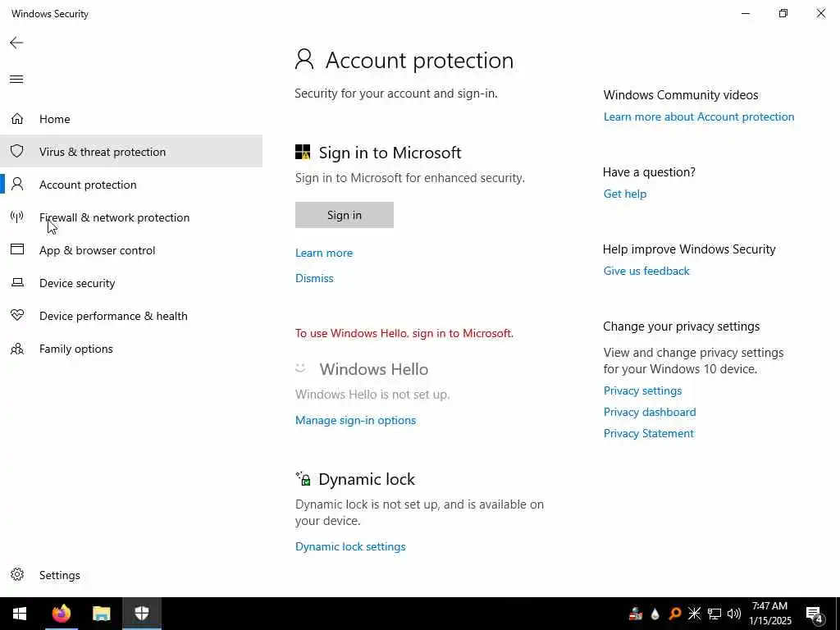
Task: Toggle the hamburger navigation menu
Action: click(16, 80)
